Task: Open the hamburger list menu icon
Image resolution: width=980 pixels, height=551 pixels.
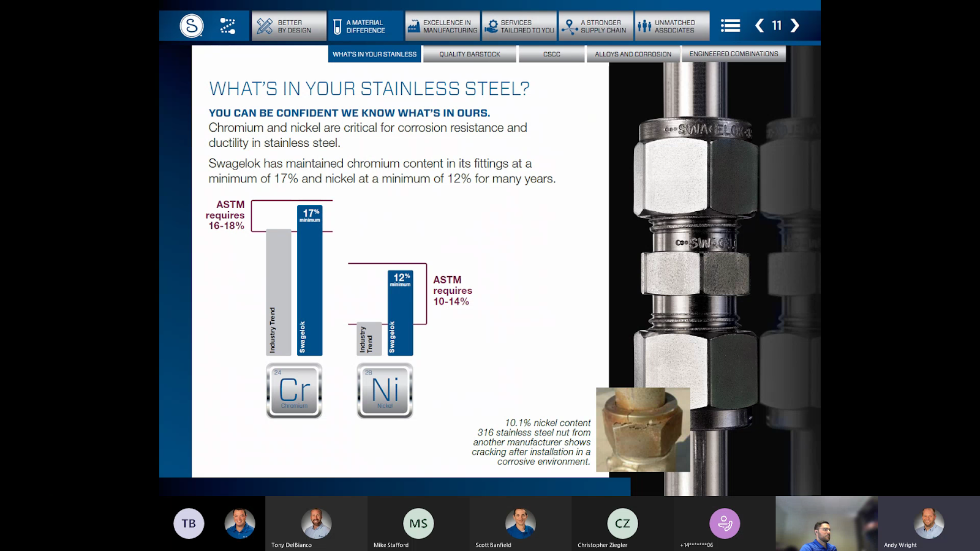Action: [730, 26]
